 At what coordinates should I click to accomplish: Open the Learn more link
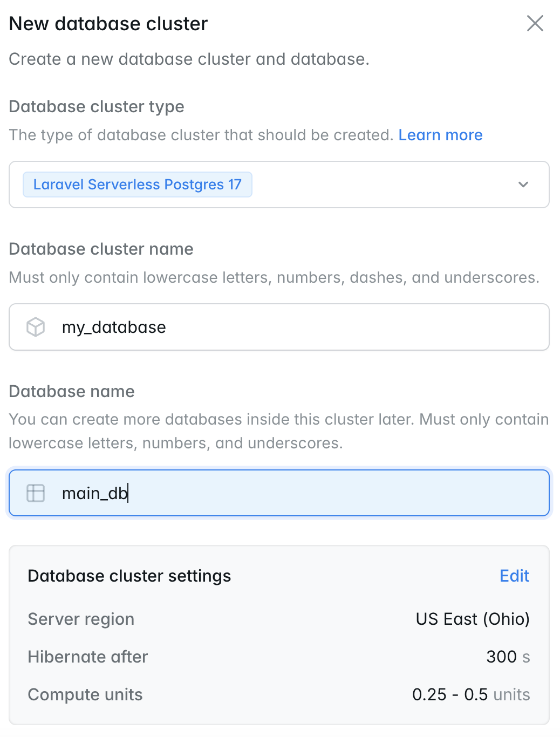(440, 135)
